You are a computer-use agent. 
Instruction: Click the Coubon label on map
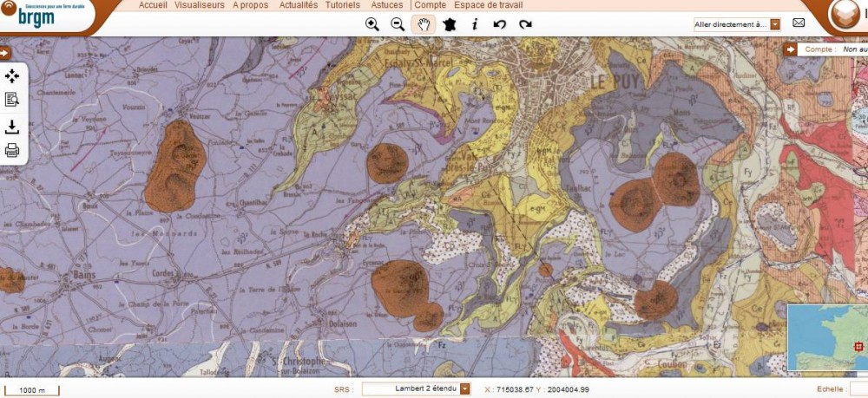[x=673, y=364]
